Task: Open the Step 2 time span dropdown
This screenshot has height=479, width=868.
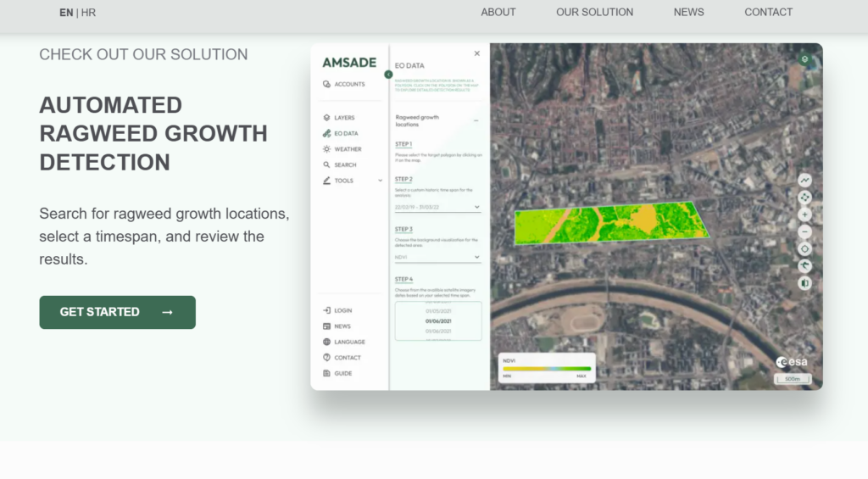Action: click(437, 207)
